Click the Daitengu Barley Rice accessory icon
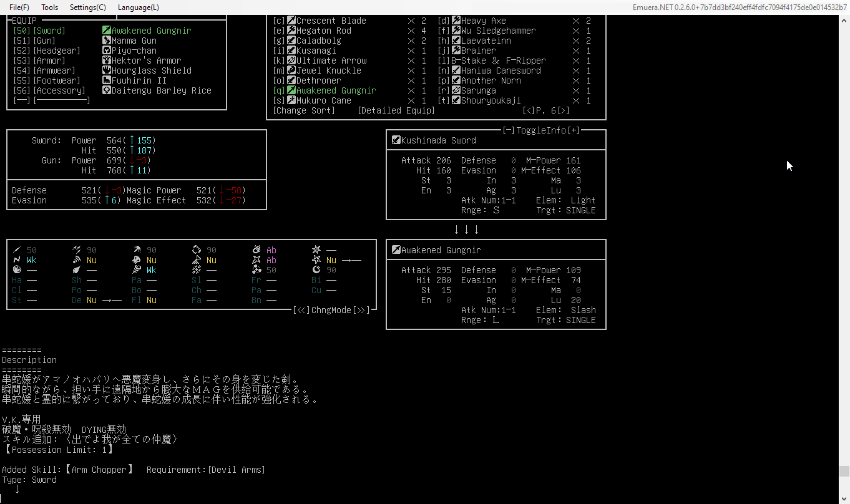The height and width of the screenshot is (504, 850). click(107, 90)
